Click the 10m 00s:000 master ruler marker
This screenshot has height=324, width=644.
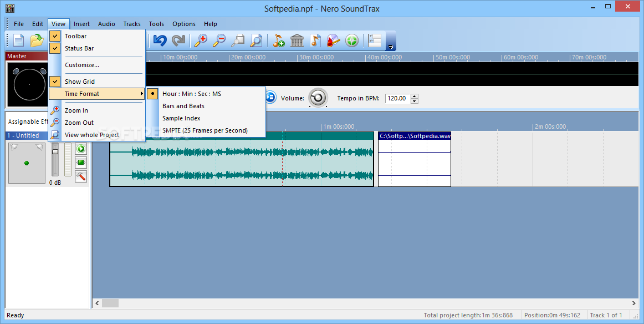coord(180,57)
